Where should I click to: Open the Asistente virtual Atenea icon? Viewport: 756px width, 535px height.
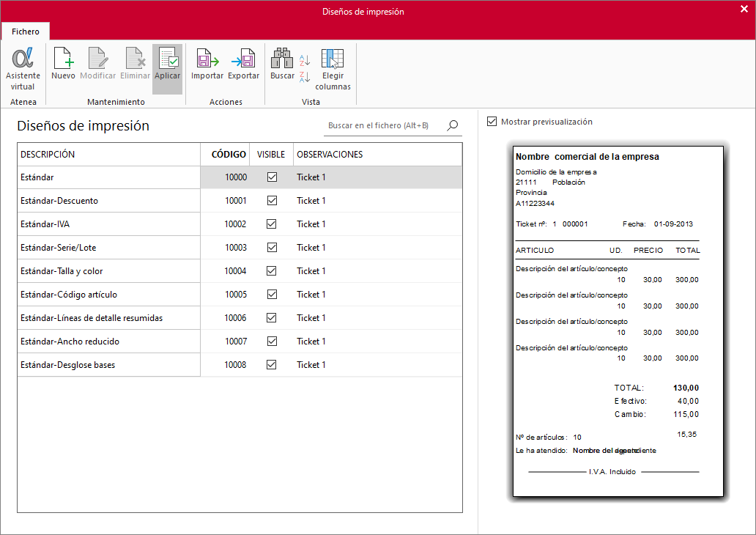(x=23, y=69)
